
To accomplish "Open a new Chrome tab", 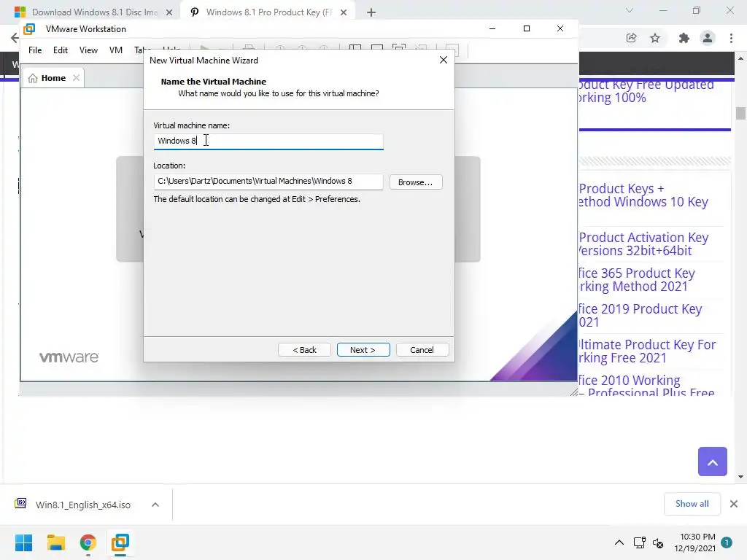I will 371,13.
